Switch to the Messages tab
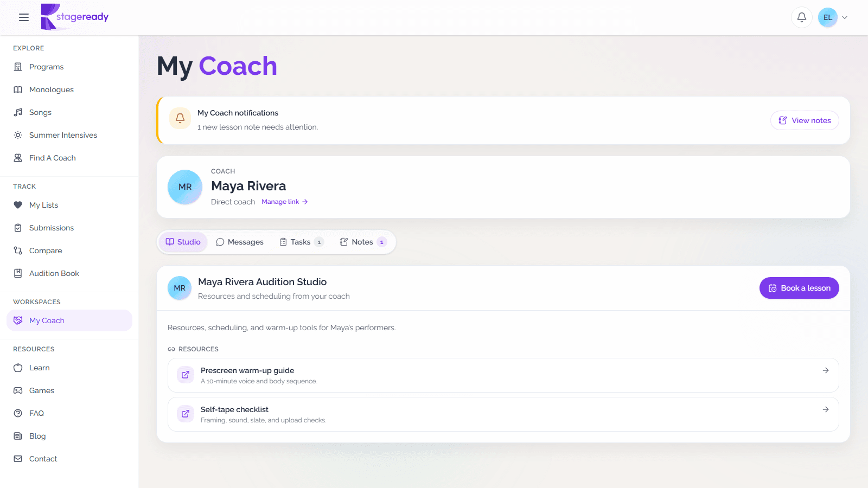 [240, 242]
